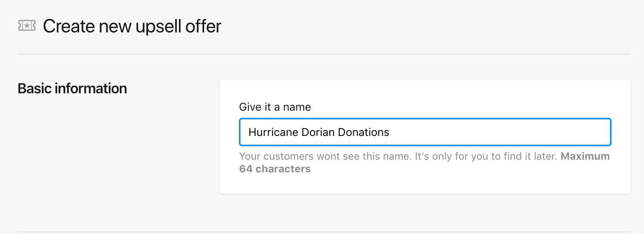Click the bold word "Maximum" in hint

click(x=585, y=157)
